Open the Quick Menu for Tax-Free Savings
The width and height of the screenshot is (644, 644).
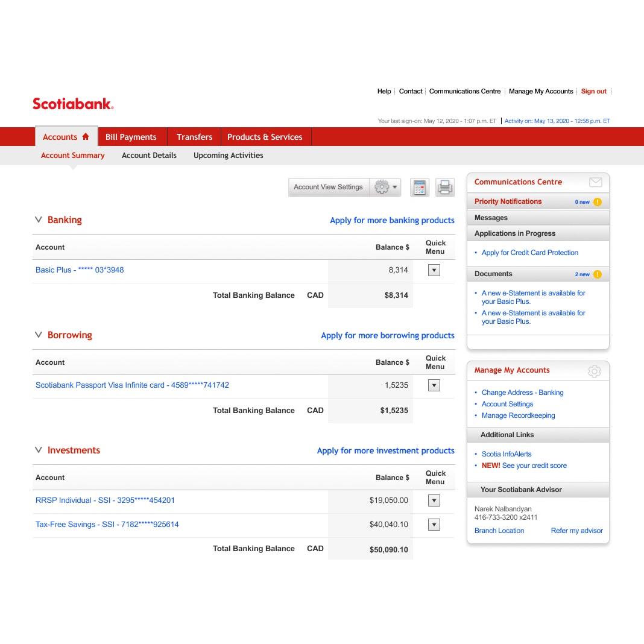coord(434,524)
